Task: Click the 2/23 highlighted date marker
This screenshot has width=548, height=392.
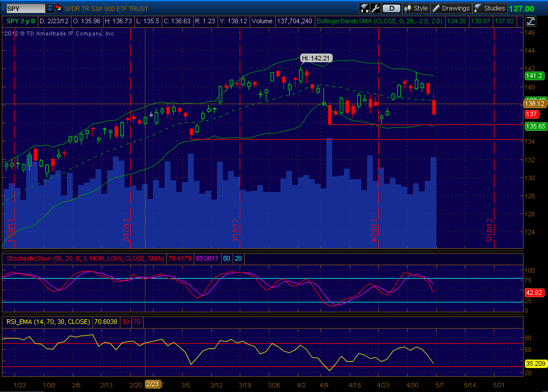Action: (152, 384)
